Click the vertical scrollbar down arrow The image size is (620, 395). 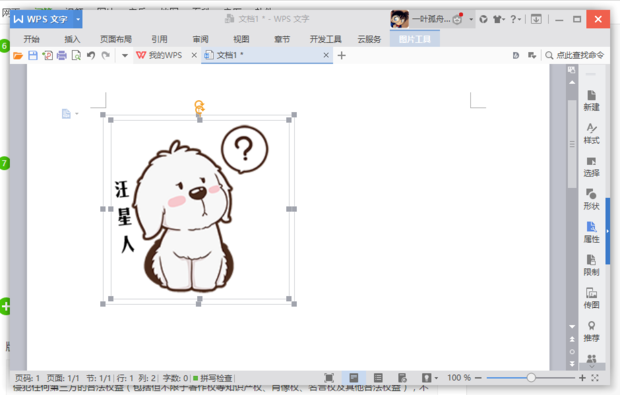tap(572, 327)
